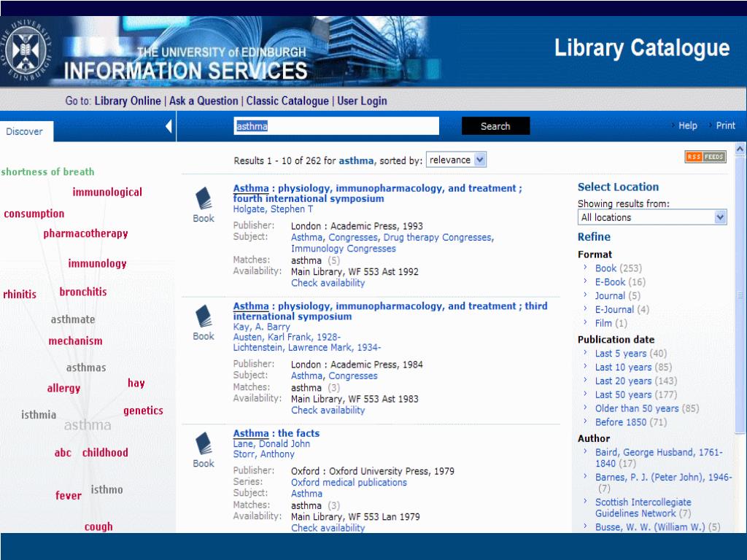Click 'allergy' in the word cloud

(64, 389)
